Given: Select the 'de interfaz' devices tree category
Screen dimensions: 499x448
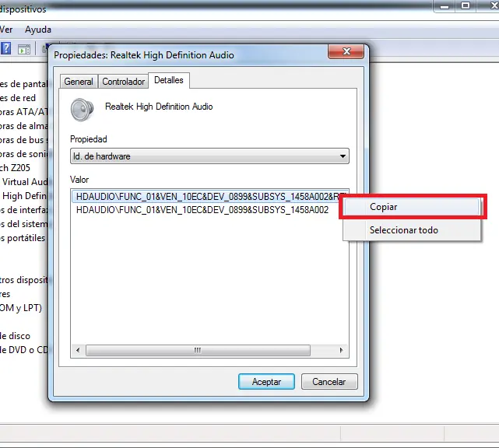Looking at the screenshot, I should pyautogui.click(x=24, y=210).
